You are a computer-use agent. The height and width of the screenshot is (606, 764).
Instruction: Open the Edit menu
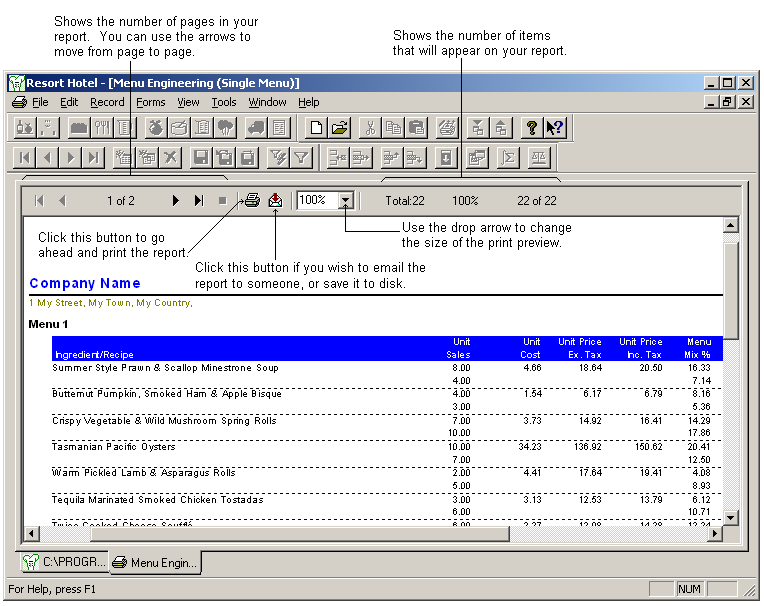[69, 102]
